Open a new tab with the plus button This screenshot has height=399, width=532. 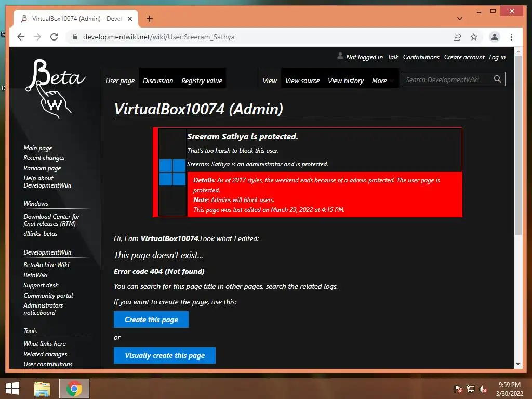[x=149, y=19]
